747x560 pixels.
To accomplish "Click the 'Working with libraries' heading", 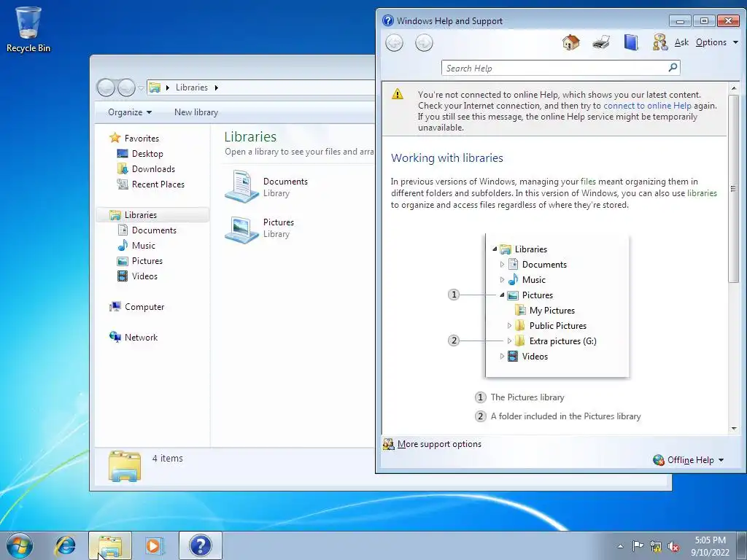I will point(447,158).
